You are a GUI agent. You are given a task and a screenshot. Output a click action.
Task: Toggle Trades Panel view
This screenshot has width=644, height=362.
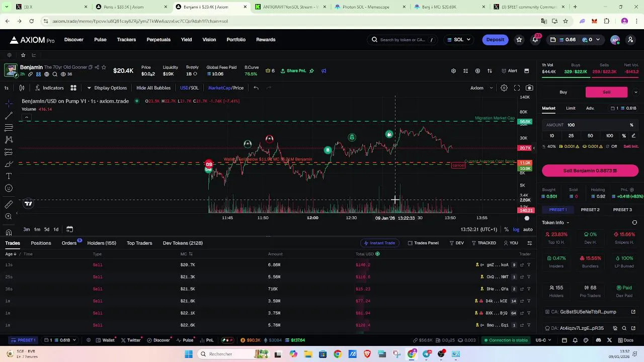423,243
